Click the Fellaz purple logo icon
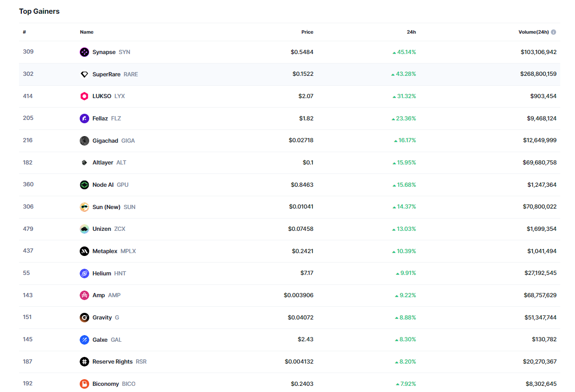This screenshot has width=575, height=392. coord(84,119)
